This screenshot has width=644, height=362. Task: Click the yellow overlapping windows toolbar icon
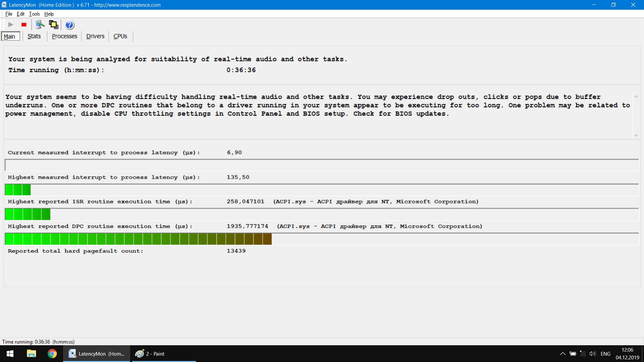point(54,24)
